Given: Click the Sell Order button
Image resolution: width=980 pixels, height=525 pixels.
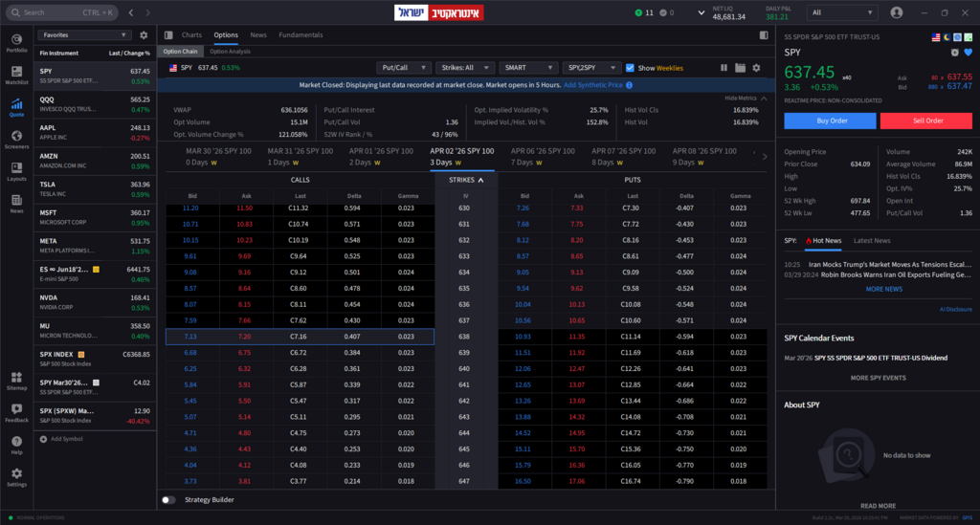Looking at the screenshot, I should pyautogui.click(x=926, y=120).
